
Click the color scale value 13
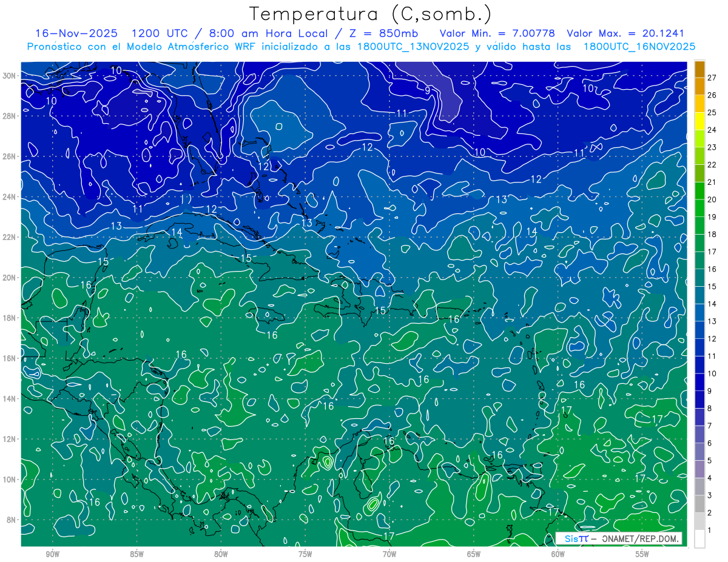coord(712,321)
